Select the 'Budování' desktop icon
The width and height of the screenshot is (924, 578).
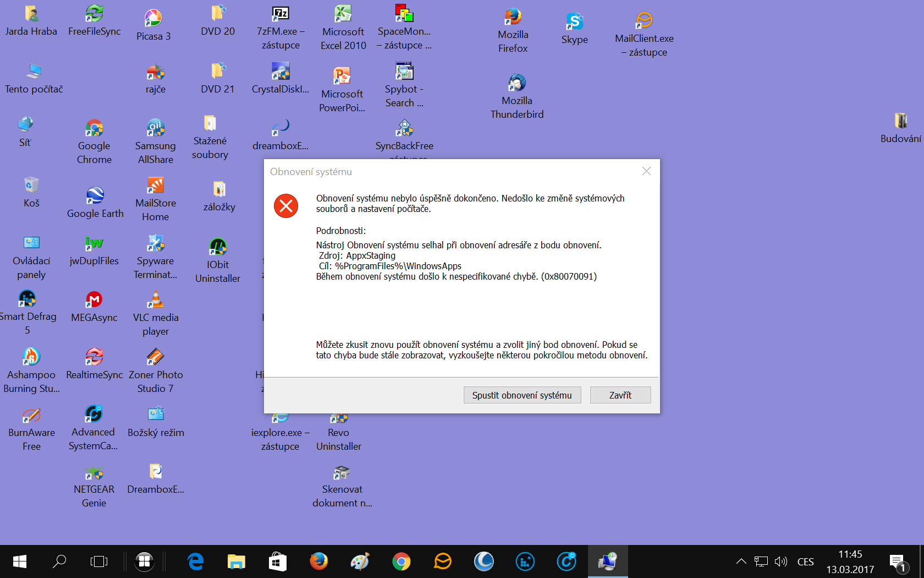901,128
